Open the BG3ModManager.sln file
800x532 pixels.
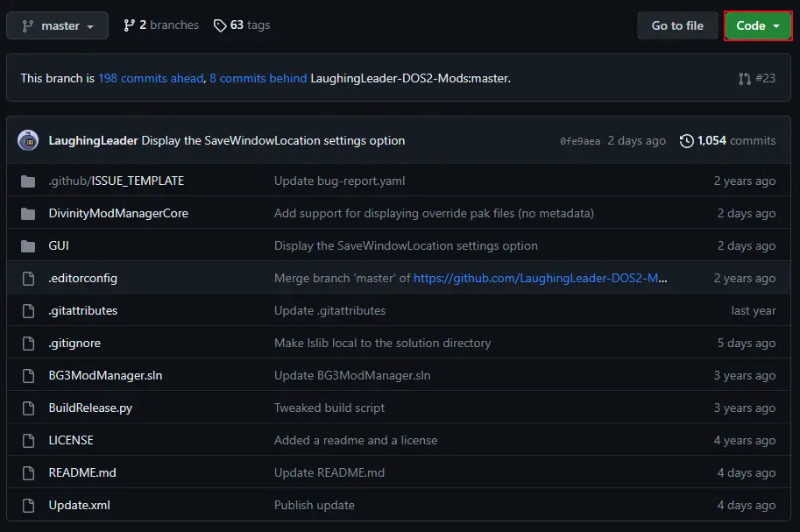[105, 375]
